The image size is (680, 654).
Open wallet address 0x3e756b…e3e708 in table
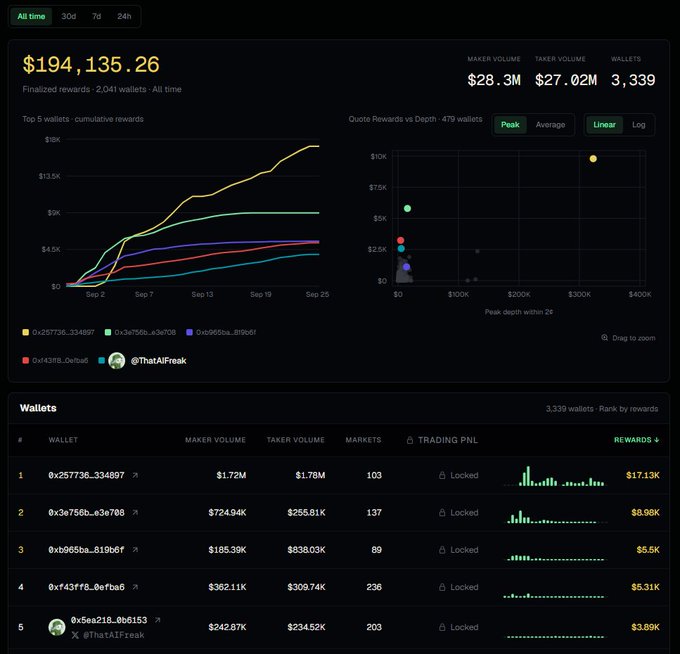[86, 513]
